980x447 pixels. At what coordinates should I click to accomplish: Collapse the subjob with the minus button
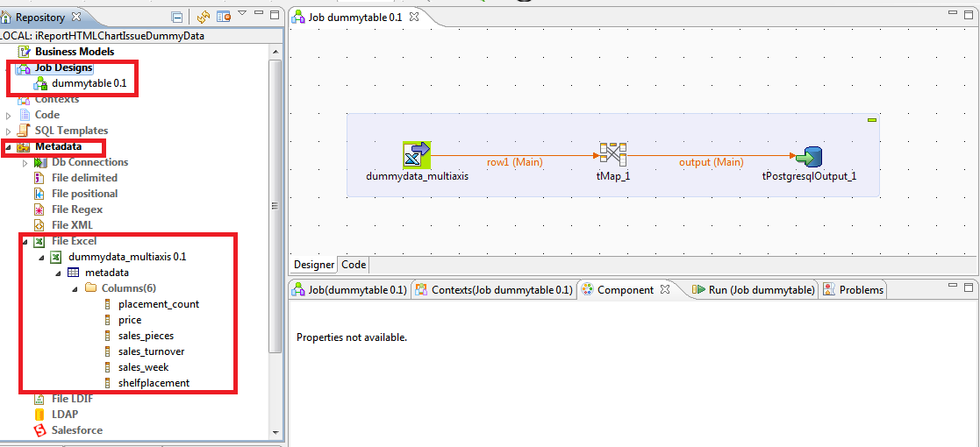872,119
